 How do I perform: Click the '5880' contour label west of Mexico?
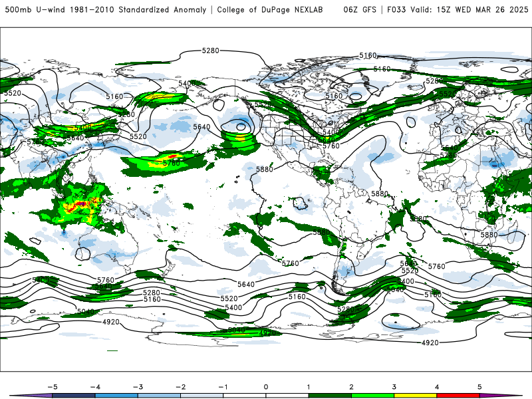coord(264,169)
